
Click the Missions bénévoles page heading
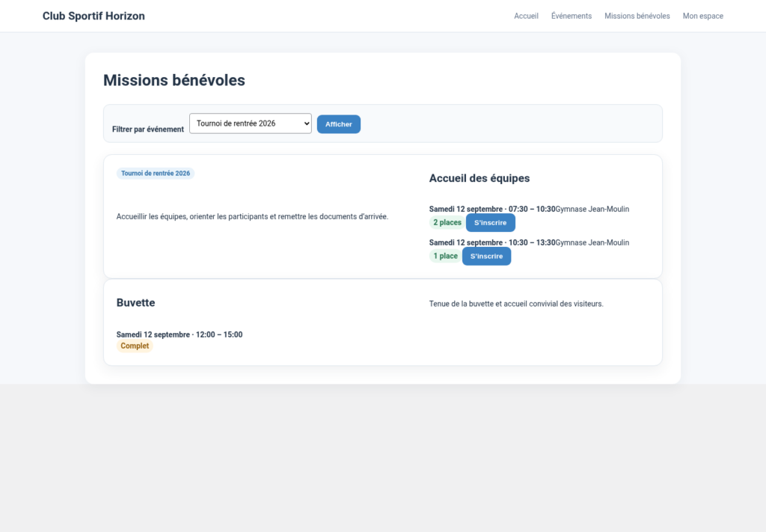click(x=174, y=80)
